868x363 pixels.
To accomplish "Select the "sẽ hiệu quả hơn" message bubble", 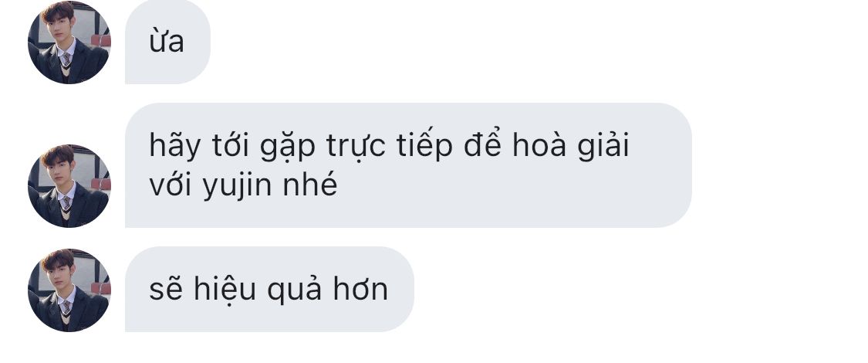I will click(x=269, y=290).
